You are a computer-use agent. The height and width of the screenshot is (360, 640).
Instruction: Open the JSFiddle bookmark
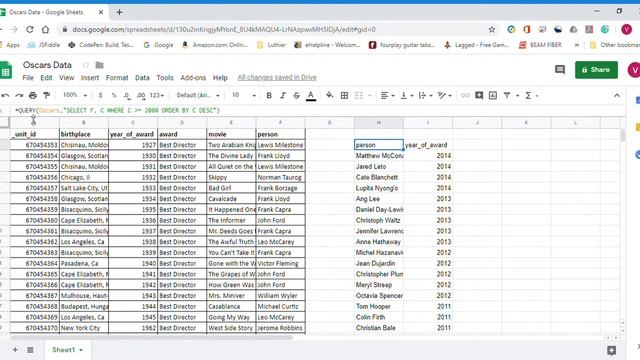point(43,45)
